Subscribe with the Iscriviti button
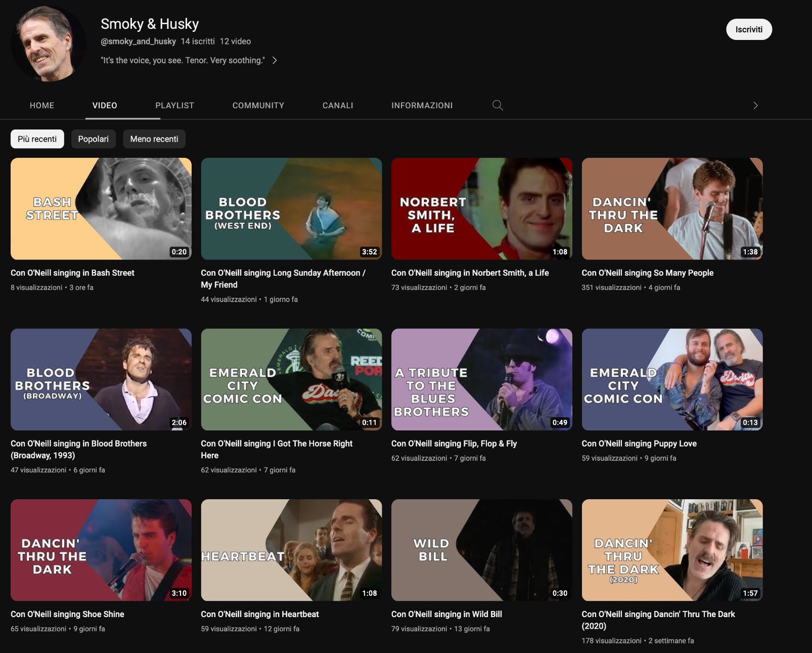Screen dimensions: 812x653 (x=749, y=29)
